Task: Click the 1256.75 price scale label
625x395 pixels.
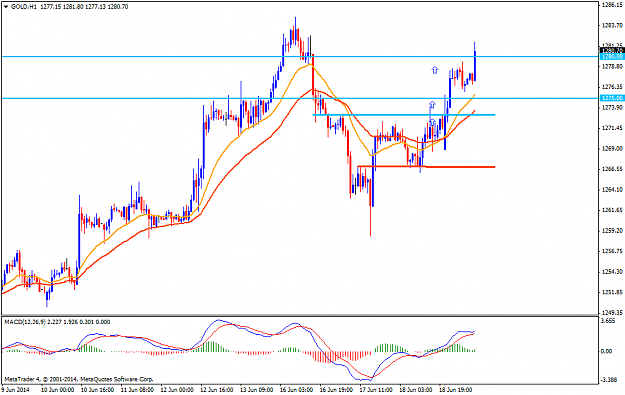Action: [612, 251]
